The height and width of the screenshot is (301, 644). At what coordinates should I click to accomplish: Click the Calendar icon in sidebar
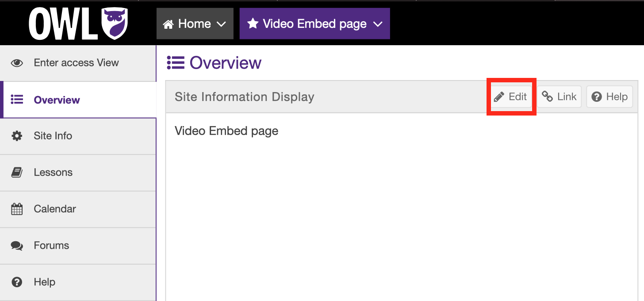(x=17, y=209)
